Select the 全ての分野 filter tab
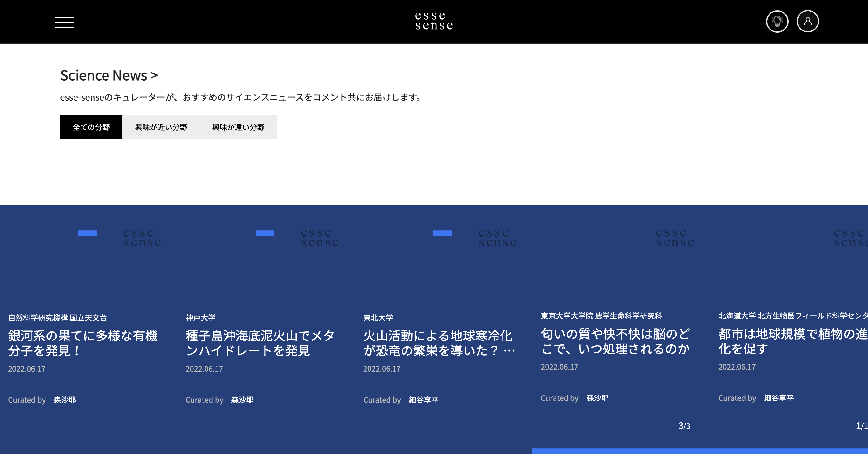Viewport: 868px width, 473px height. (91, 127)
